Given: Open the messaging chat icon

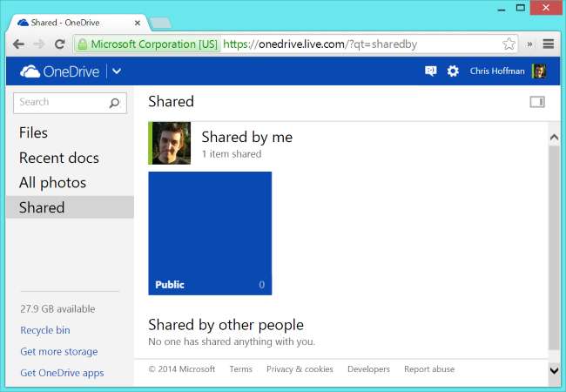Looking at the screenshot, I should 430,71.
